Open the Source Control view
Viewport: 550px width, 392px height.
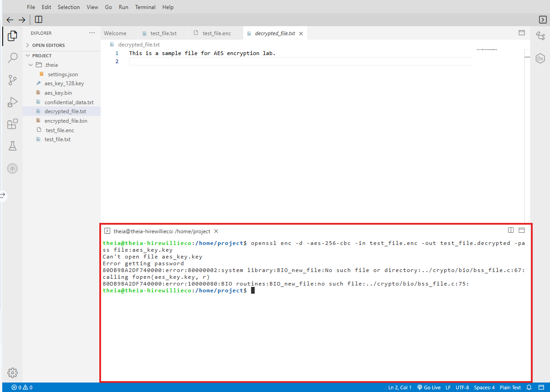(x=13, y=80)
